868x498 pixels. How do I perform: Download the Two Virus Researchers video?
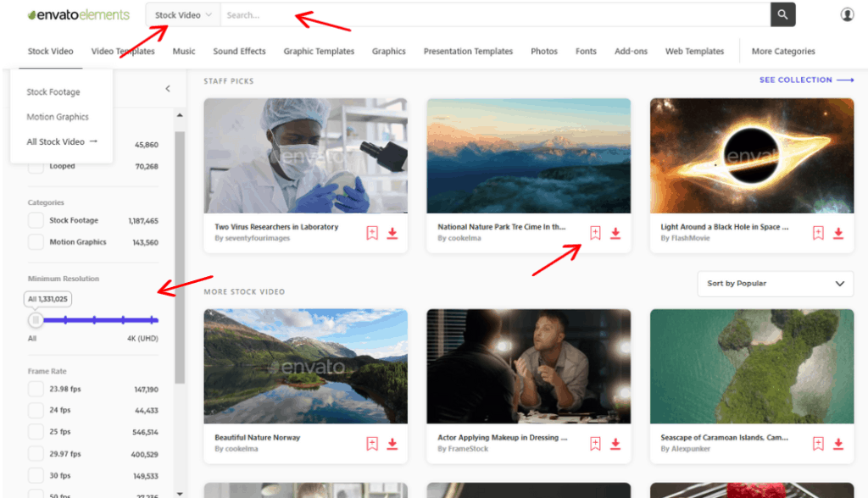click(x=392, y=232)
